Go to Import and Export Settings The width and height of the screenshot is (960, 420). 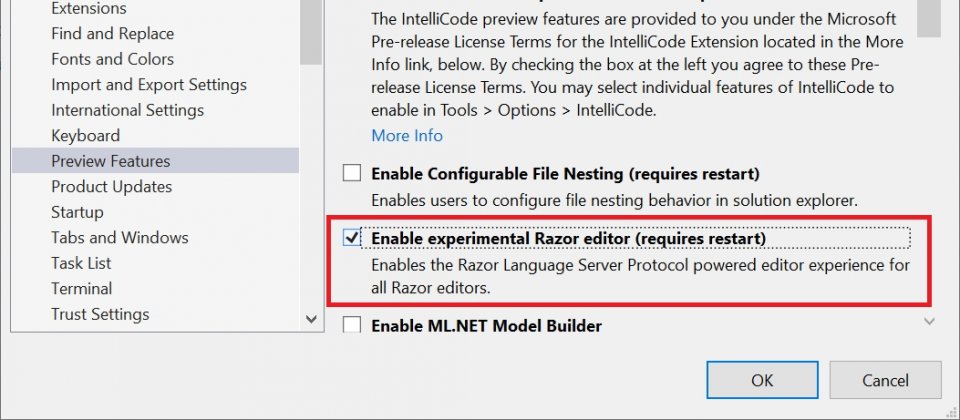[x=149, y=84]
